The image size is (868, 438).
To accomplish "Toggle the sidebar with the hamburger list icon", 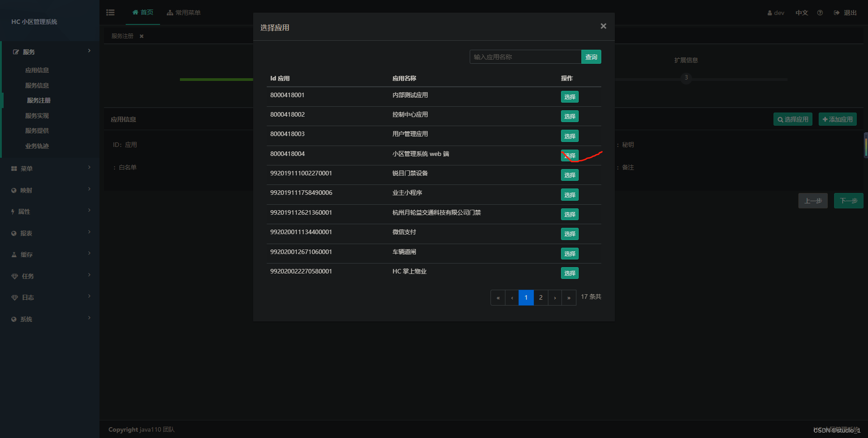I will [x=110, y=13].
